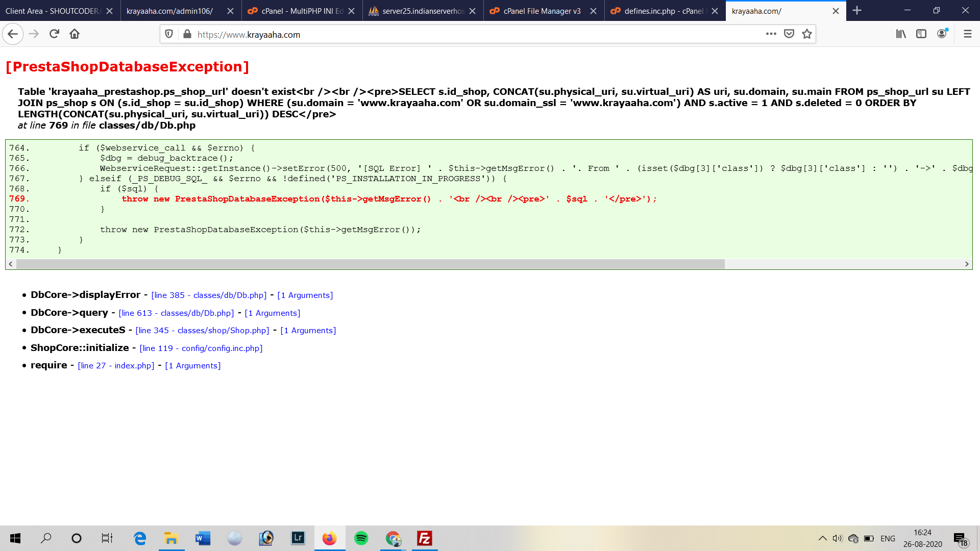Click the browser reload button
Viewport: 980px width, 551px height.
(54, 34)
